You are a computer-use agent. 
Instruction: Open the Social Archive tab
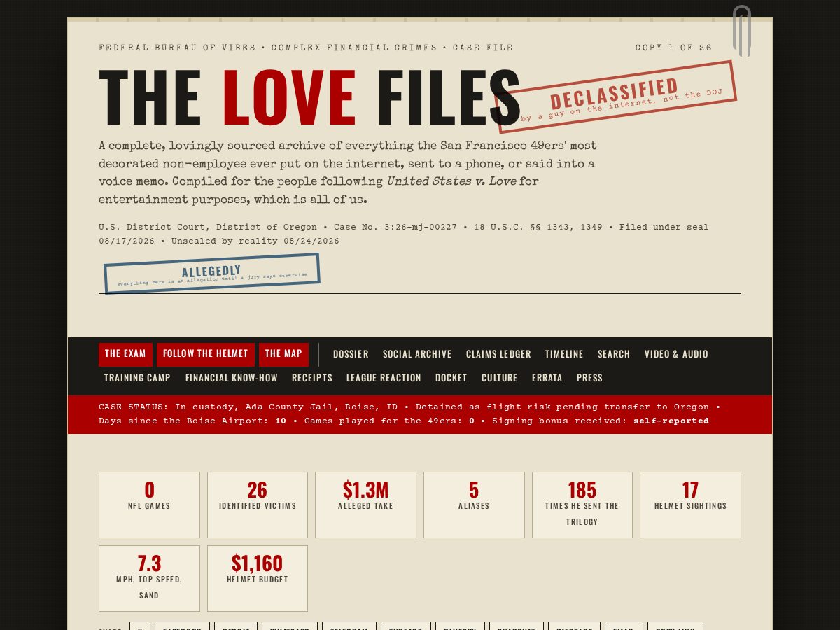coord(417,354)
